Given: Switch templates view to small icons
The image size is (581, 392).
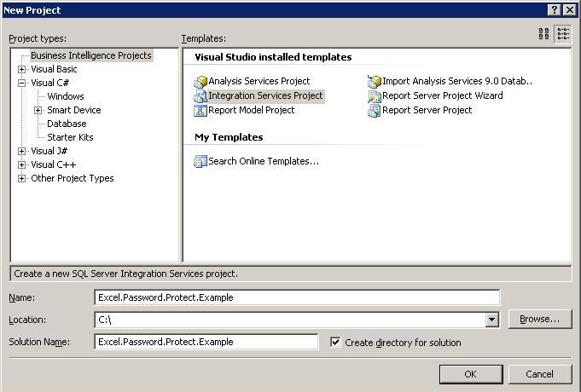Looking at the screenshot, I should point(563,34).
